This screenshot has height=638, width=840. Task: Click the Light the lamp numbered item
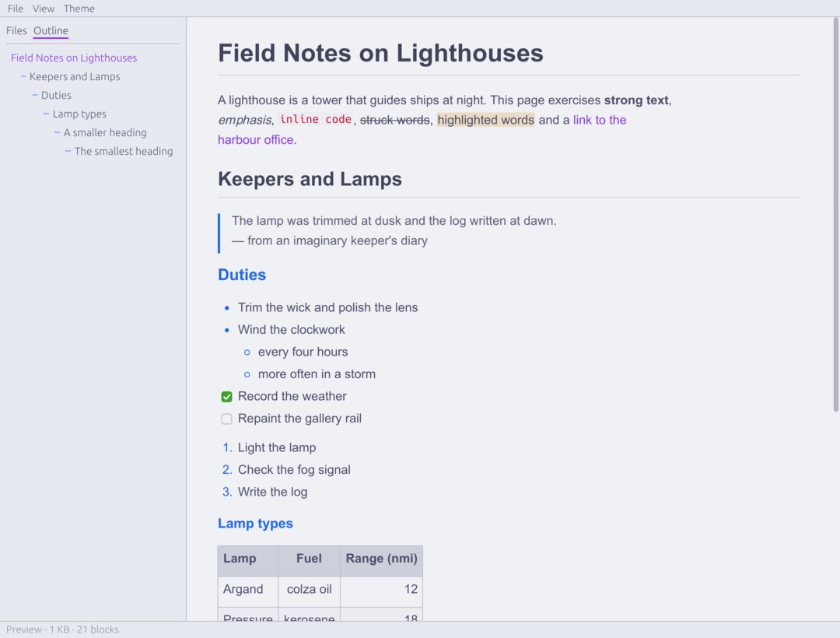point(277,447)
